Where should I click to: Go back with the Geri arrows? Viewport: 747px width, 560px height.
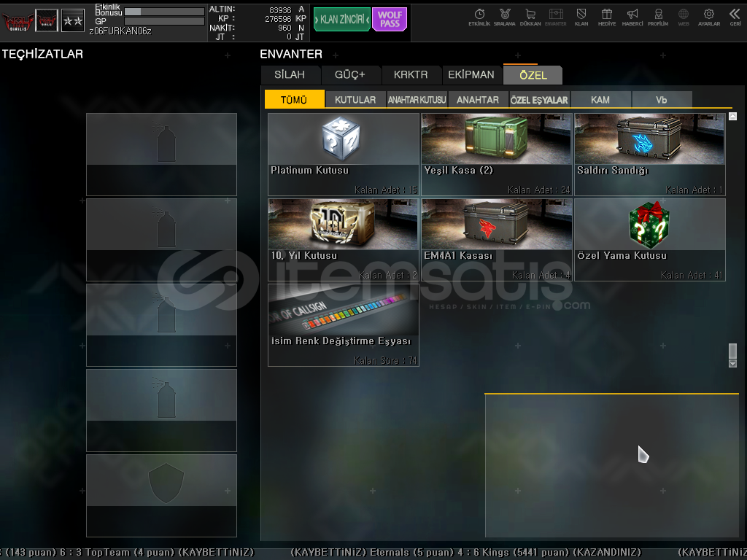(735, 16)
